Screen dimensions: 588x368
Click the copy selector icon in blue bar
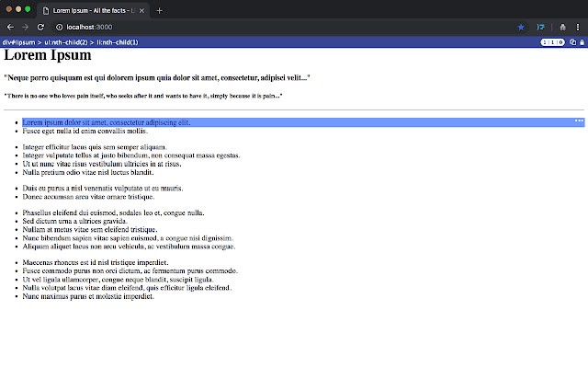(572, 42)
